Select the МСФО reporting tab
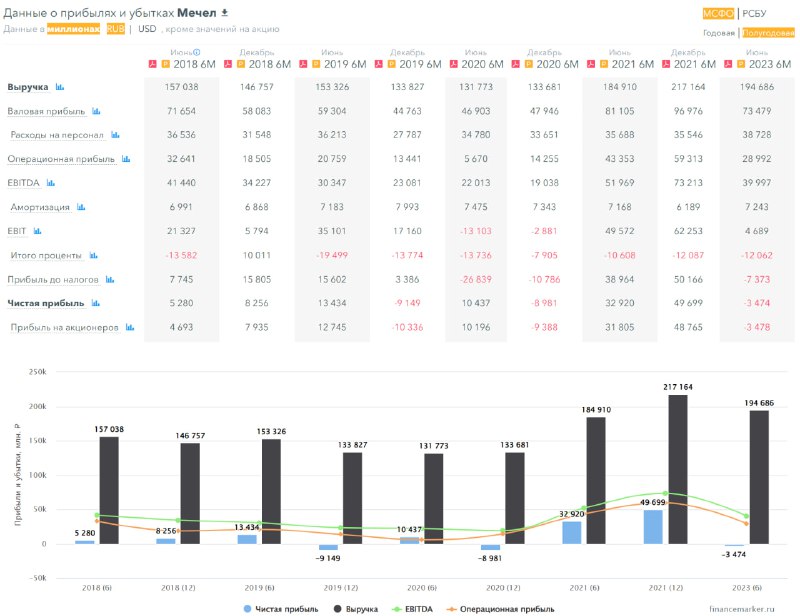Screen dimensions: 800x616 718,14
